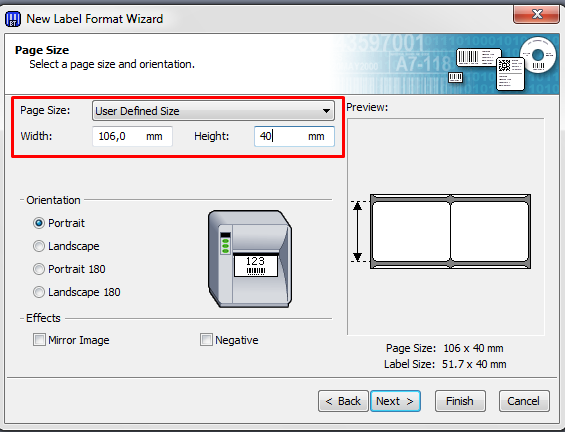Click the Width input field
Screen dimensions: 565x432
tap(132, 136)
